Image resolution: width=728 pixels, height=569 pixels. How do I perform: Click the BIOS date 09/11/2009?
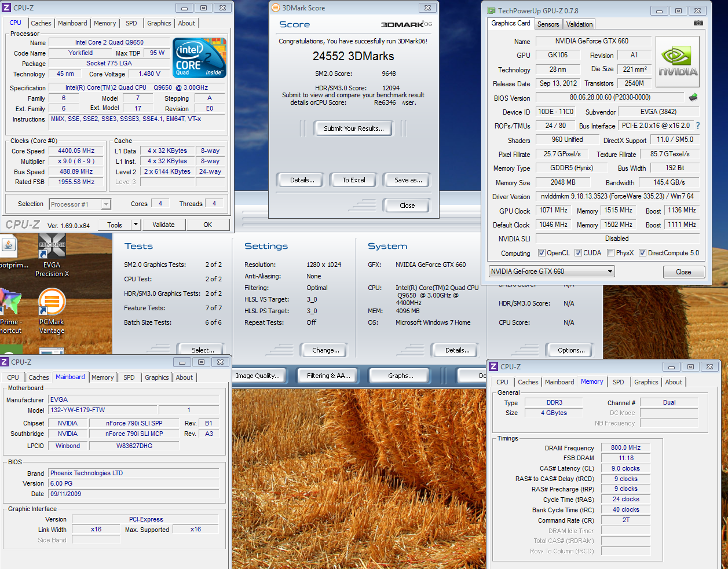[134, 494]
